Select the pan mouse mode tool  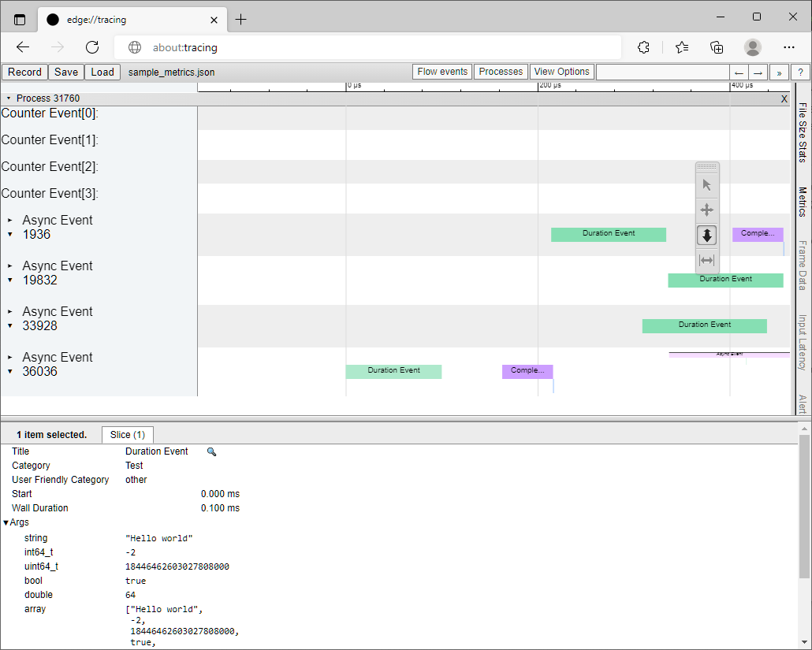coord(707,210)
